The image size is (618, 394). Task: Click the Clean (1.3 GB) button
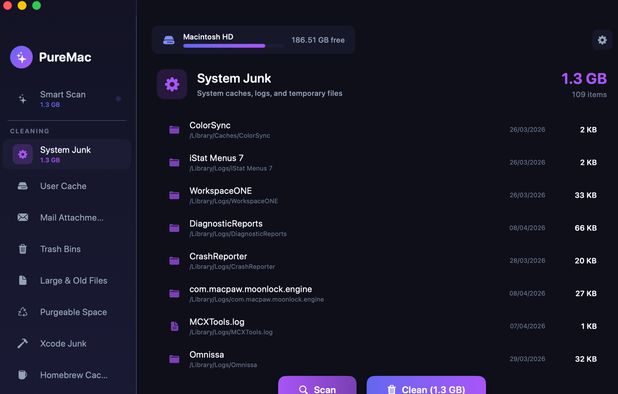click(426, 385)
